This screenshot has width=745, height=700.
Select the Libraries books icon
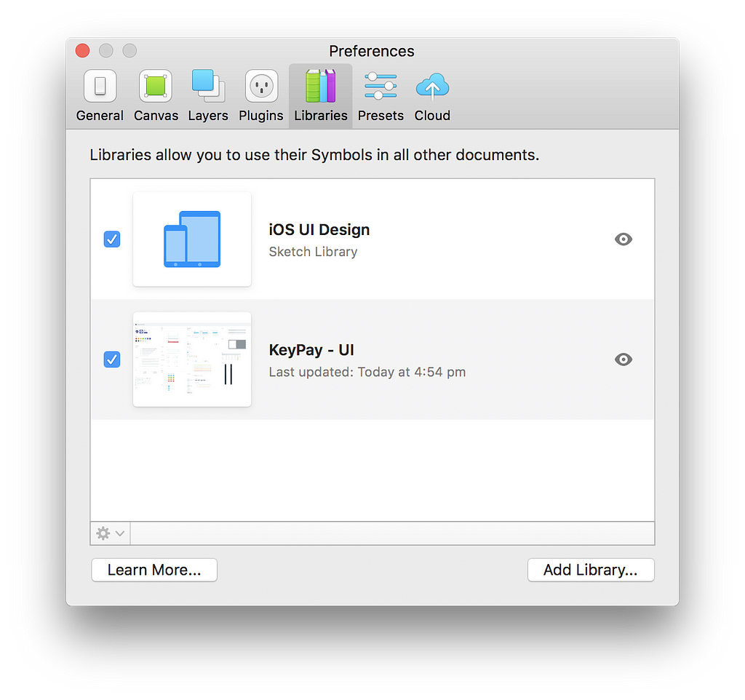point(321,86)
